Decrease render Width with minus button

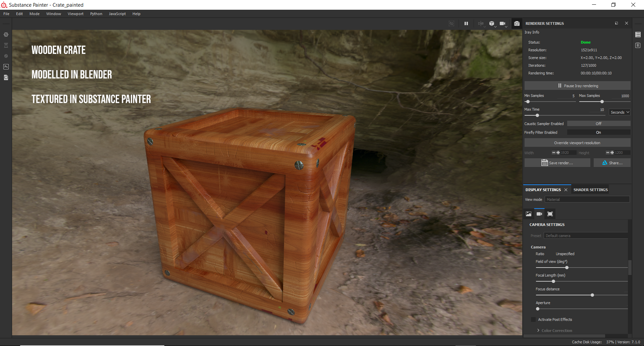click(x=554, y=153)
